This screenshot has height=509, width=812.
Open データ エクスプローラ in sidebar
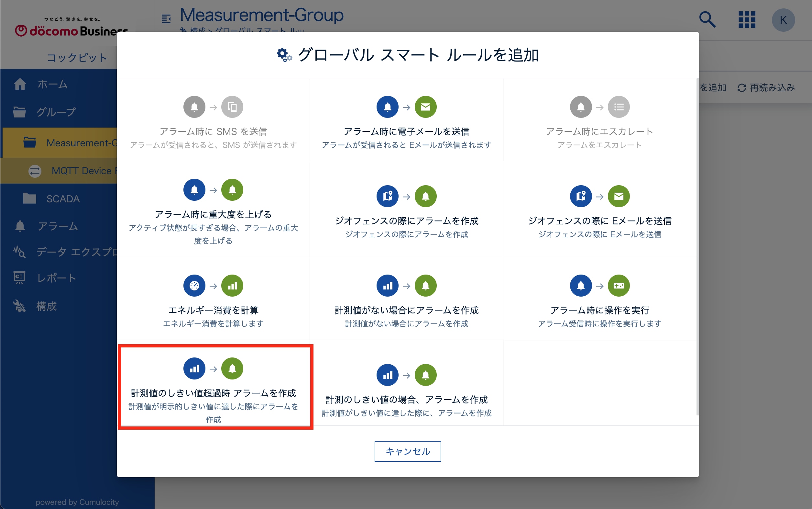point(65,252)
